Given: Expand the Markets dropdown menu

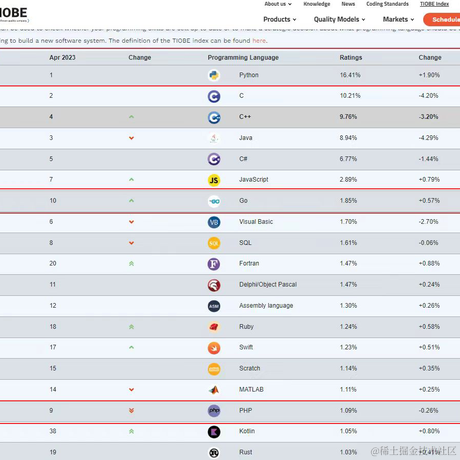Looking at the screenshot, I should [x=398, y=19].
